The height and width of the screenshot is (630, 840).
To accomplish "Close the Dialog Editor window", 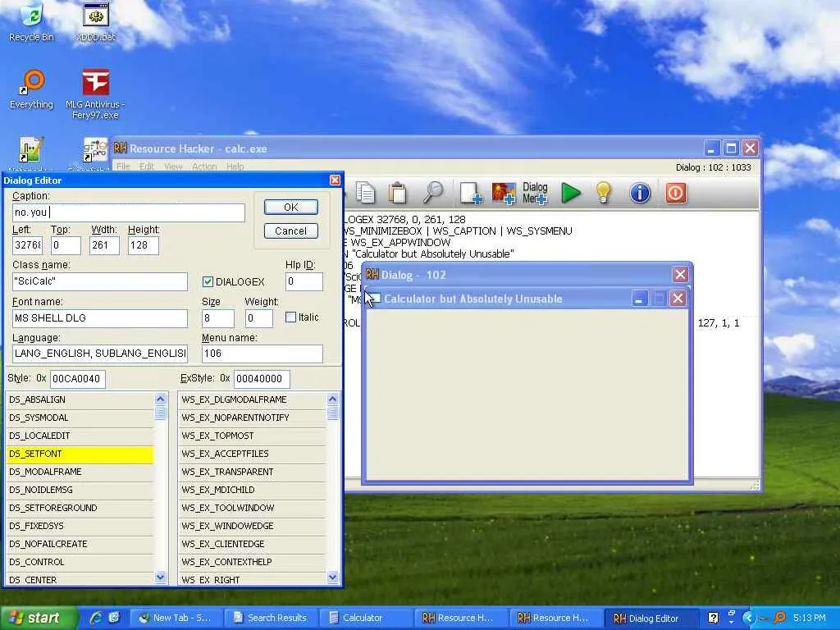I will click(335, 180).
